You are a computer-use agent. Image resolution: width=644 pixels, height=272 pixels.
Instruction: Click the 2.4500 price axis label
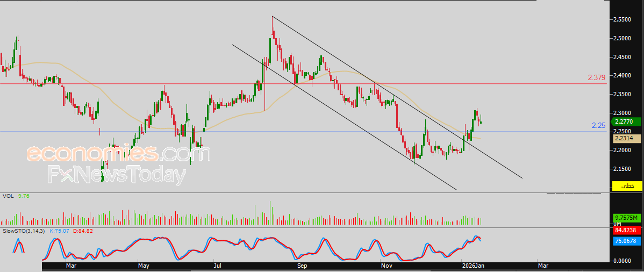[x=622, y=57]
